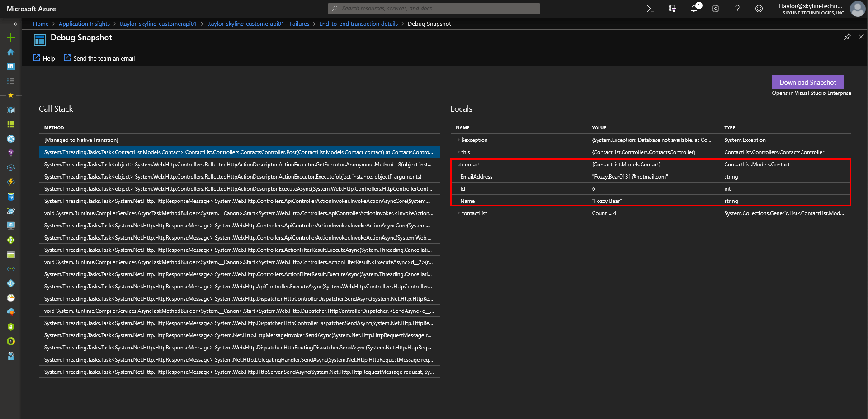The image size is (868, 419).
Task: Click Home in the breadcrumb
Action: 41,24
